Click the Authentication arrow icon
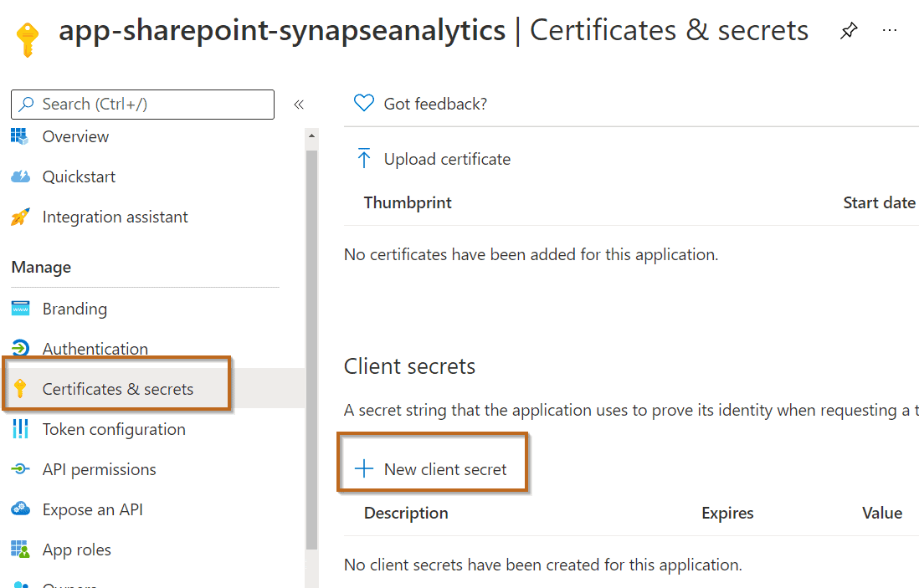Screen dimensions: 919x588 (x=21, y=348)
